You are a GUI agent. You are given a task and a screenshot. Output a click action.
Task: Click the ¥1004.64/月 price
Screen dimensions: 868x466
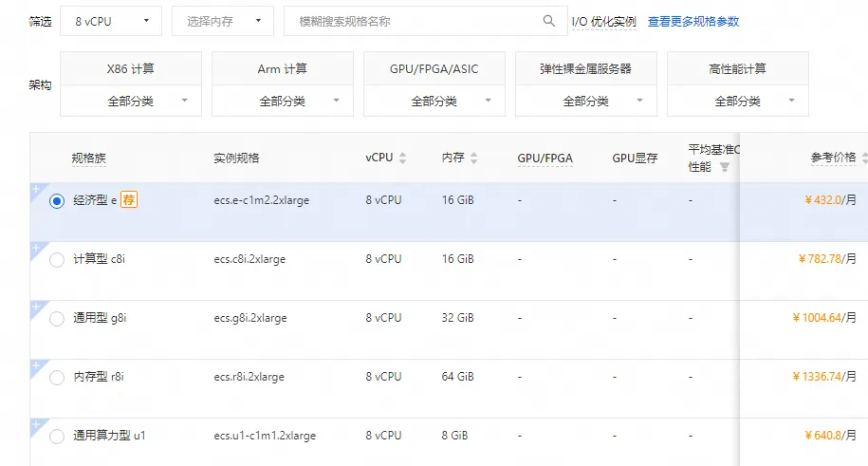click(823, 317)
